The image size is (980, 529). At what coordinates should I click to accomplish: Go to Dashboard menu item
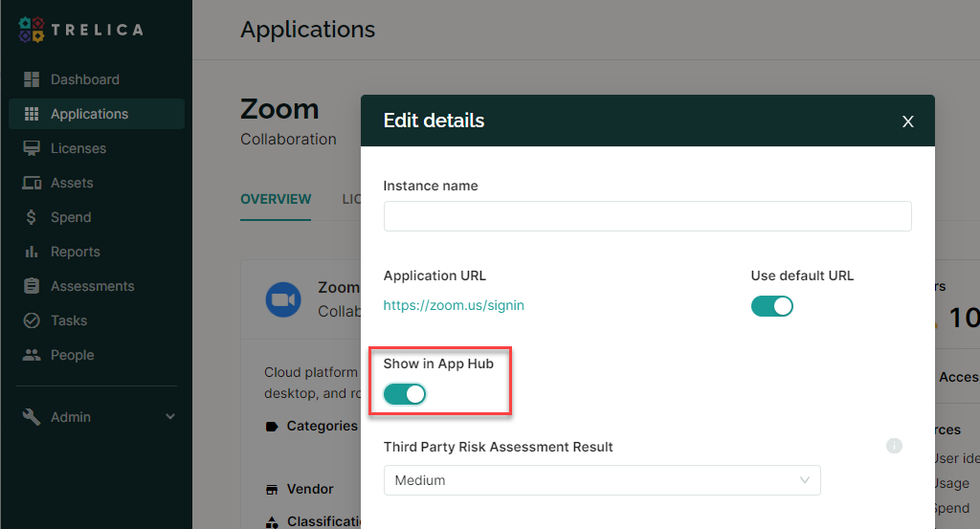point(85,79)
